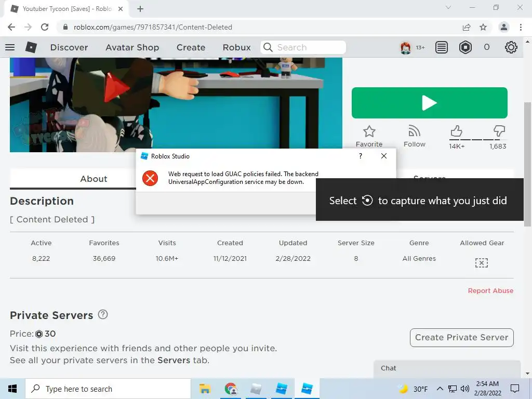
Task: Click the Robux count showing 0
Action: click(486, 47)
